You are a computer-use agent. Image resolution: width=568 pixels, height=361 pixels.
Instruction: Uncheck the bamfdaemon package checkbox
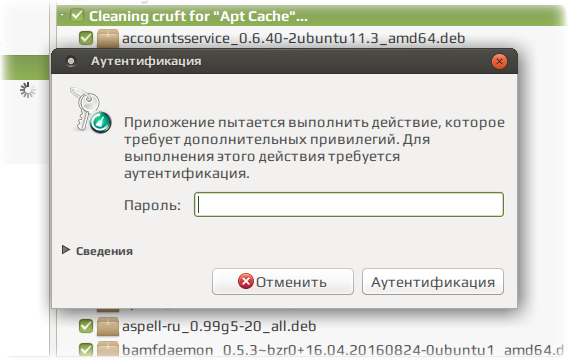pyautogui.click(x=86, y=349)
